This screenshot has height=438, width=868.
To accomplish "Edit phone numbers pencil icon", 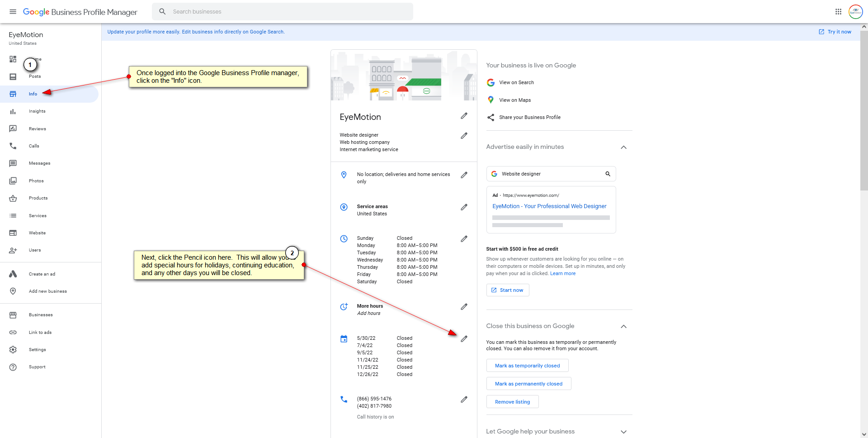I will click(464, 400).
